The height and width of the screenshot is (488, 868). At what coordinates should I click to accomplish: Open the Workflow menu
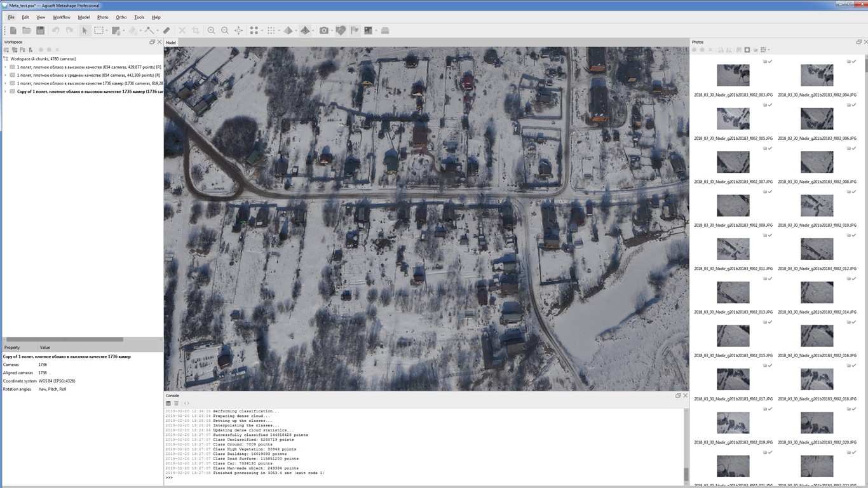62,17
